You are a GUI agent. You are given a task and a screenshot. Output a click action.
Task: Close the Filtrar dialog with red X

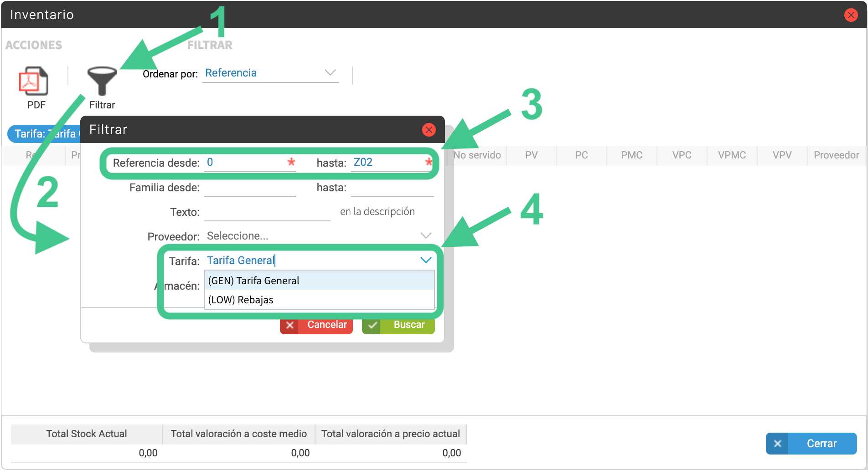click(x=429, y=130)
